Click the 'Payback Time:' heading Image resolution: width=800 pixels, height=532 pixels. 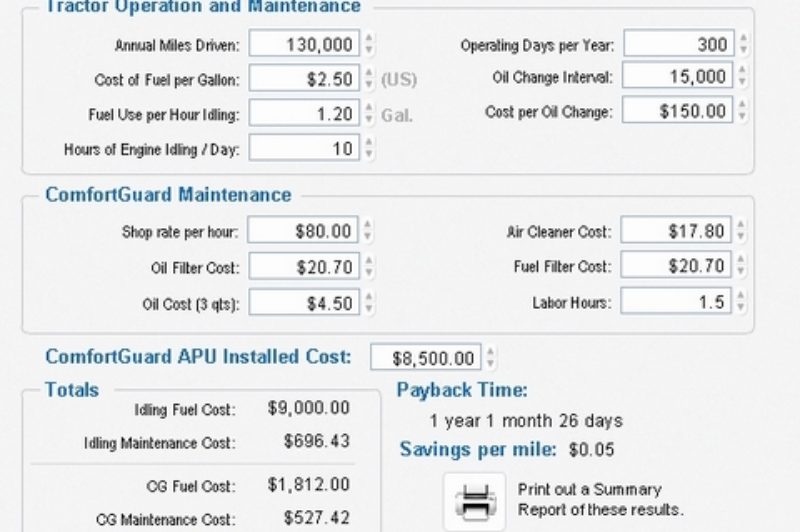pos(462,390)
